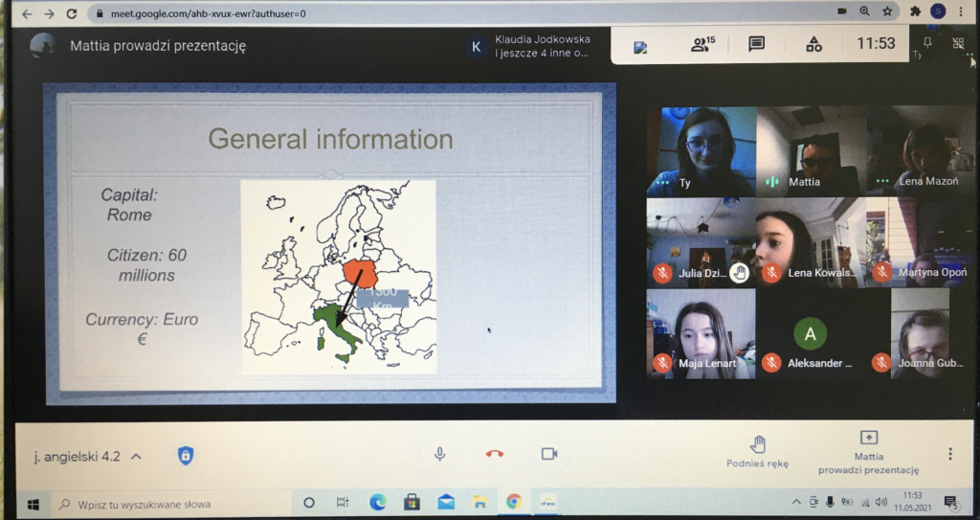Screen dimensions: 980x520
Task: Click the presented slide General information
Action: point(330,242)
